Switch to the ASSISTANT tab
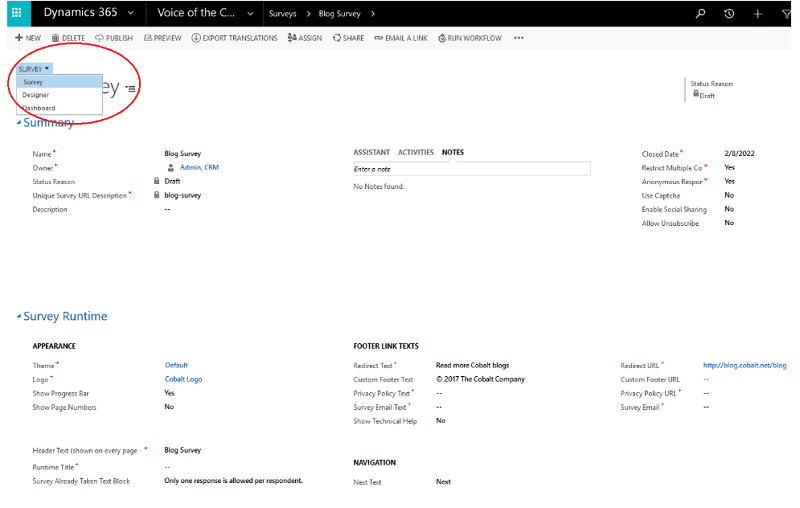Screen dimensions: 800x508 371,152
